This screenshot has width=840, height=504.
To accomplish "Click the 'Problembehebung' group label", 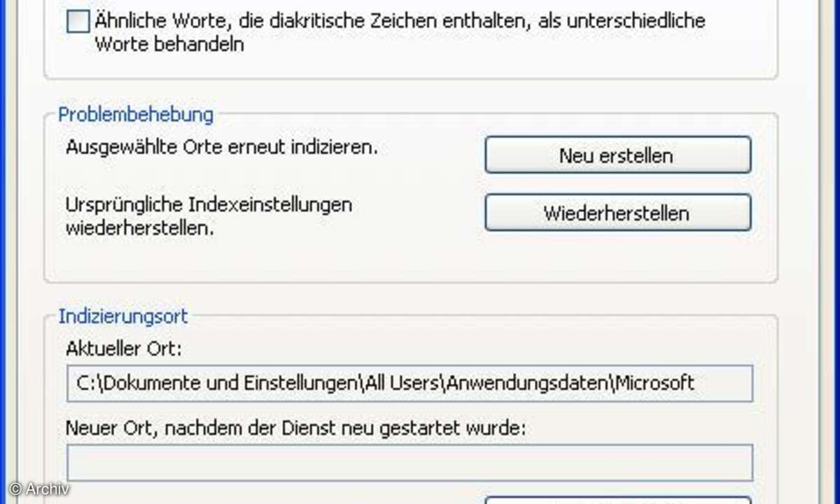I will (x=136, y=114).
